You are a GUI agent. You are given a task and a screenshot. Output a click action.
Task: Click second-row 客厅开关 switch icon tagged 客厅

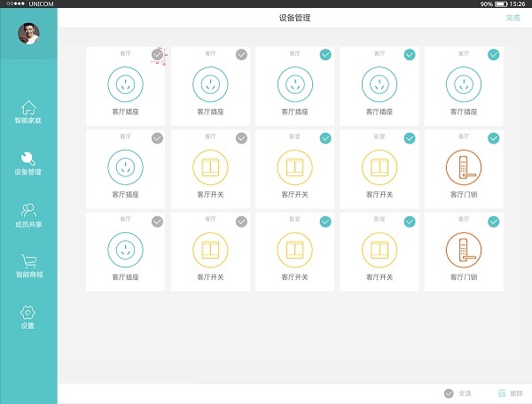(x=210, y=167)
